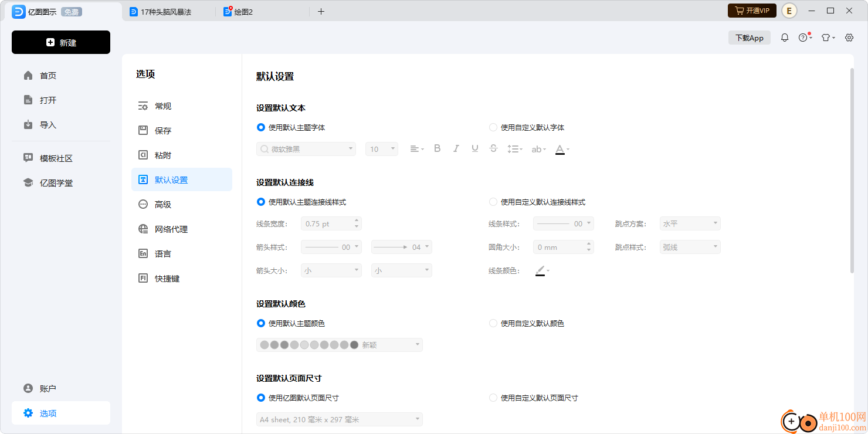
Task: Open the A4 sheet page size dropdown
Action: click(x=340, y=419)
